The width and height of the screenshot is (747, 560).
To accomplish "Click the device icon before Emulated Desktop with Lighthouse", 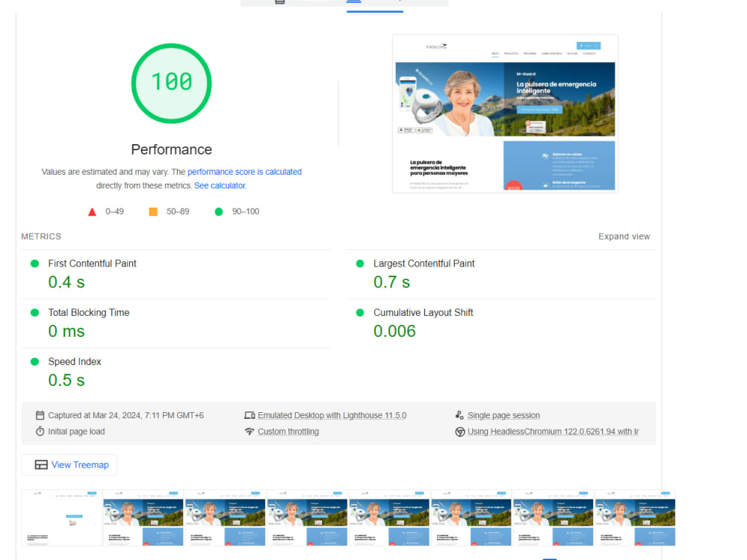I will click(x=250, y=415).
